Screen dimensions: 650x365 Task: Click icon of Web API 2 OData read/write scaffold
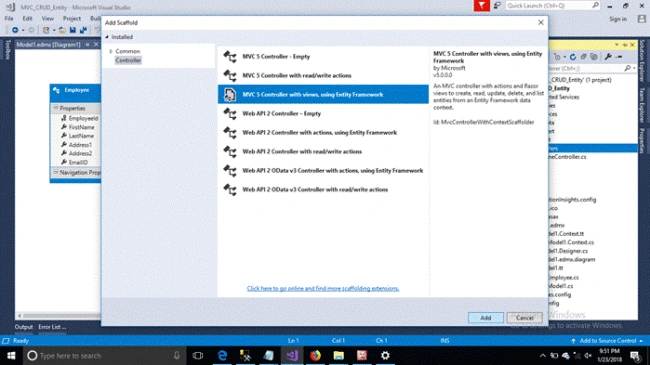click(230, 190)
